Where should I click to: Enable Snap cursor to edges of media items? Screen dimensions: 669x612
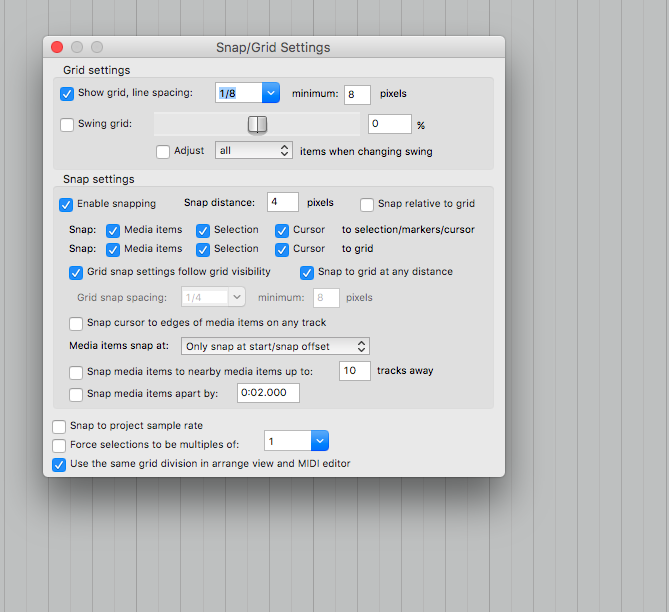[x=76, y=323]
